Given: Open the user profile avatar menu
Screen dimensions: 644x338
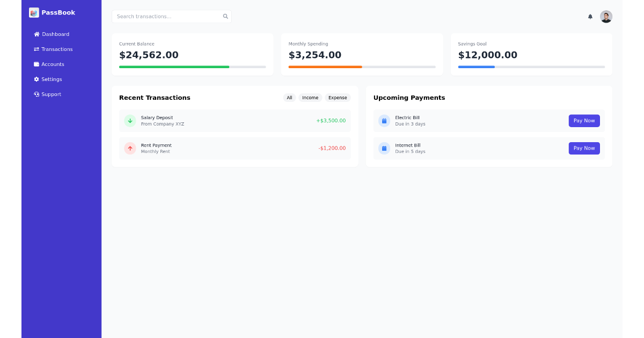Looking at the screenshot, I should (606, 17).
